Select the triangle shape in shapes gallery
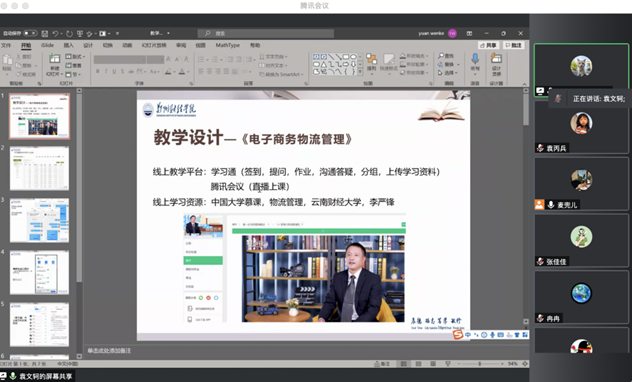Image resolution: width=632 pixels, height=382 pixels. click(324, 64)
